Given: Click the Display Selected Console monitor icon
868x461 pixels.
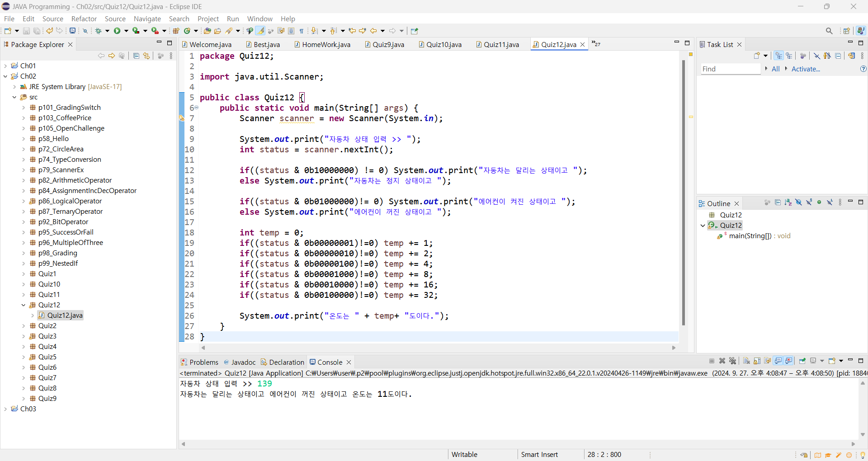Looking at the screenshot, I should pos(813,361).
